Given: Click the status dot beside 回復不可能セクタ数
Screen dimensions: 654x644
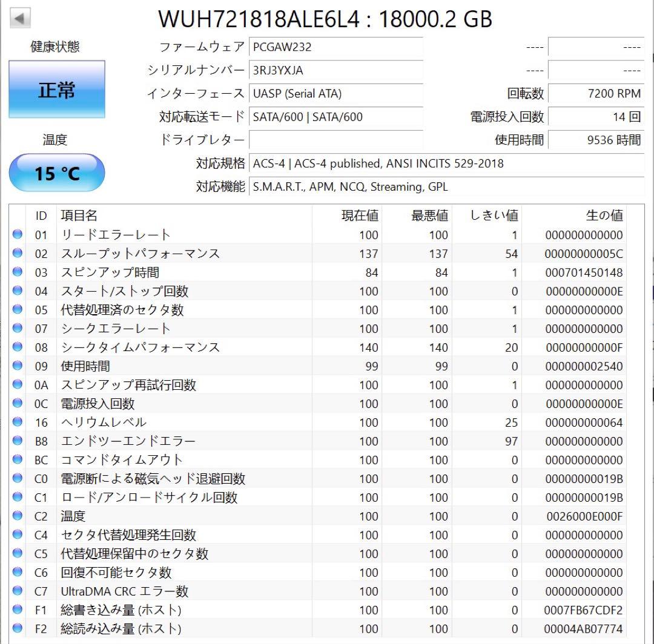Looking at the screenshot, I should pyautogui.click(x=18, y=572).
